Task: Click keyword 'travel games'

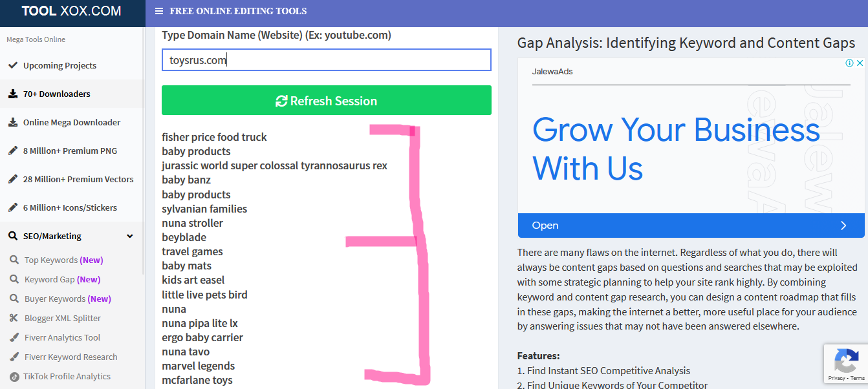Action: coord(192,251)
